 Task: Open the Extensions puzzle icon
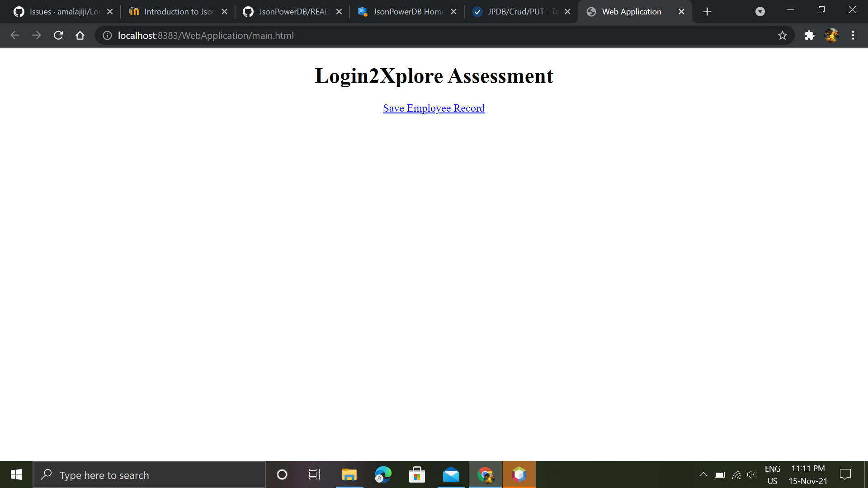[810, 35]
